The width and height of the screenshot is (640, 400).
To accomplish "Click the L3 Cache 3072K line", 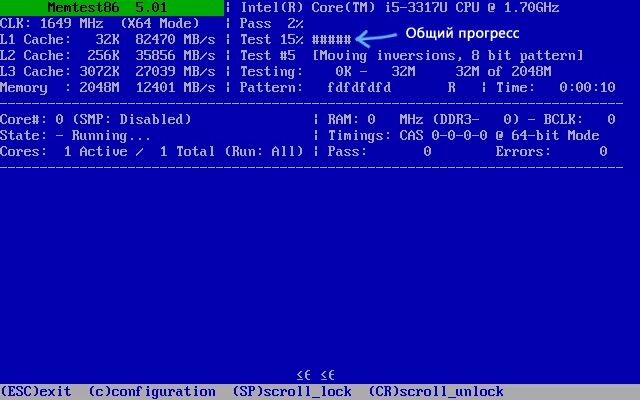I will (x=107, y=71).
